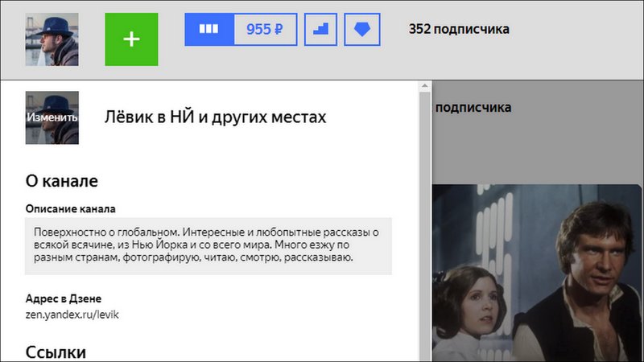
Task: Click the Адрес в Дзене label
Action: (64, 298)
